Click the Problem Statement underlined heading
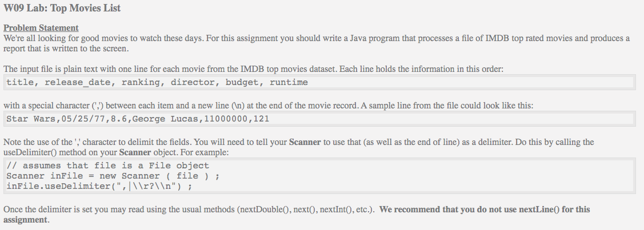The width and height of the screenshot is (644, 230). coord(41,27)
